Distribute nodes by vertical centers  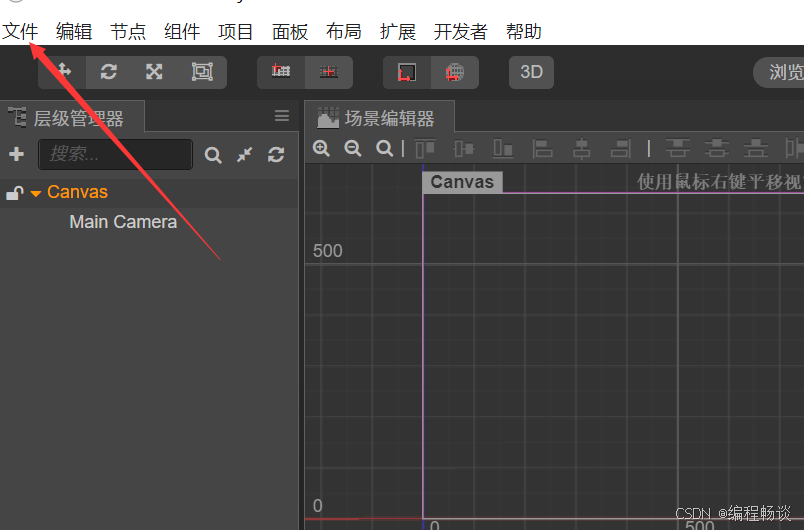point(716,149)
